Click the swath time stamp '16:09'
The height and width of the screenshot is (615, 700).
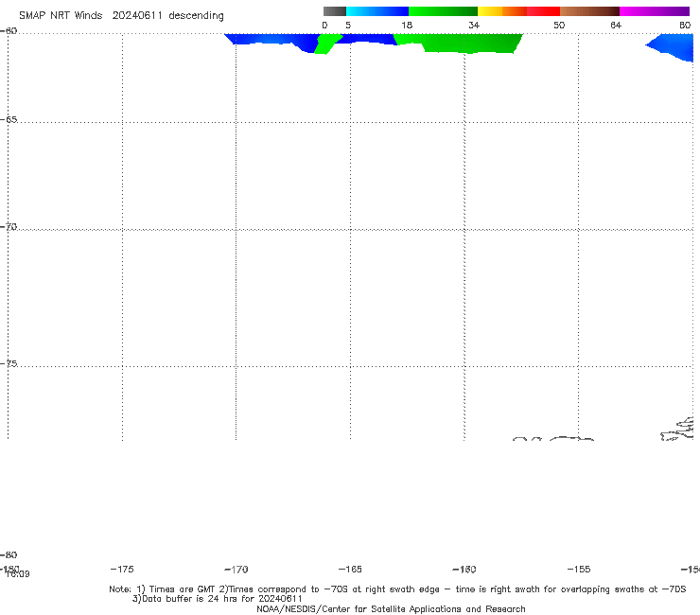(18, 574)
